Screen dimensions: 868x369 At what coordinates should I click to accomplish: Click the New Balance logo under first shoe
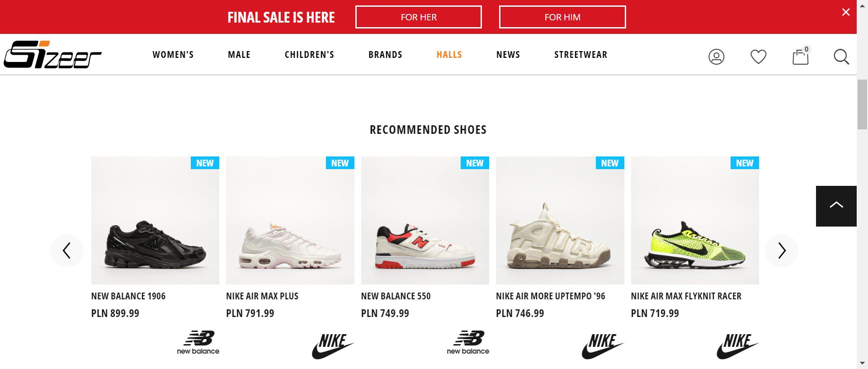198,342
